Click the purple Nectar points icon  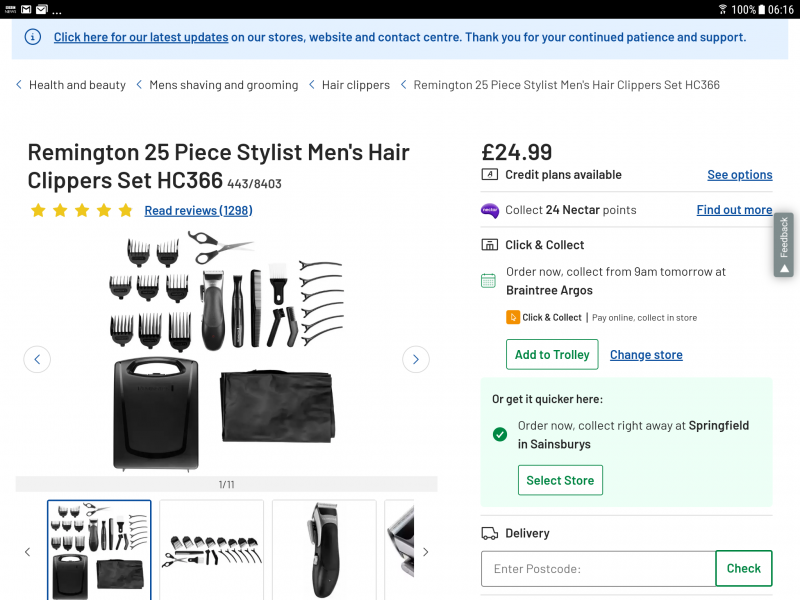coord(490,210)
